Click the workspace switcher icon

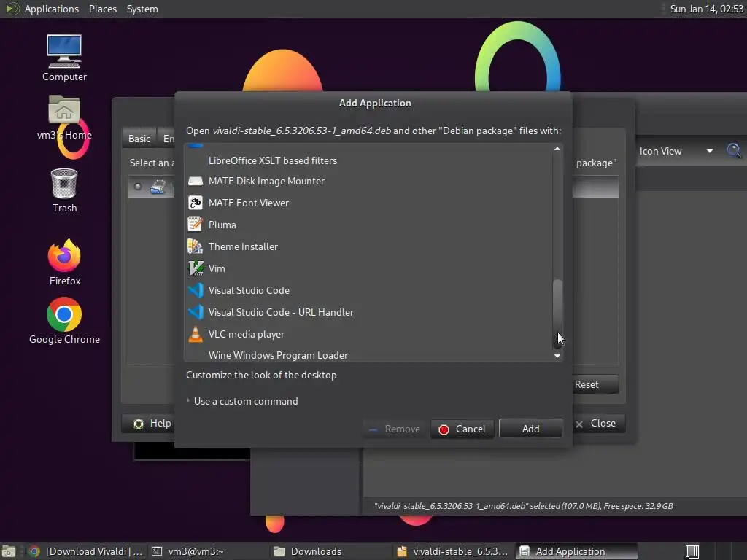[692, 551]
